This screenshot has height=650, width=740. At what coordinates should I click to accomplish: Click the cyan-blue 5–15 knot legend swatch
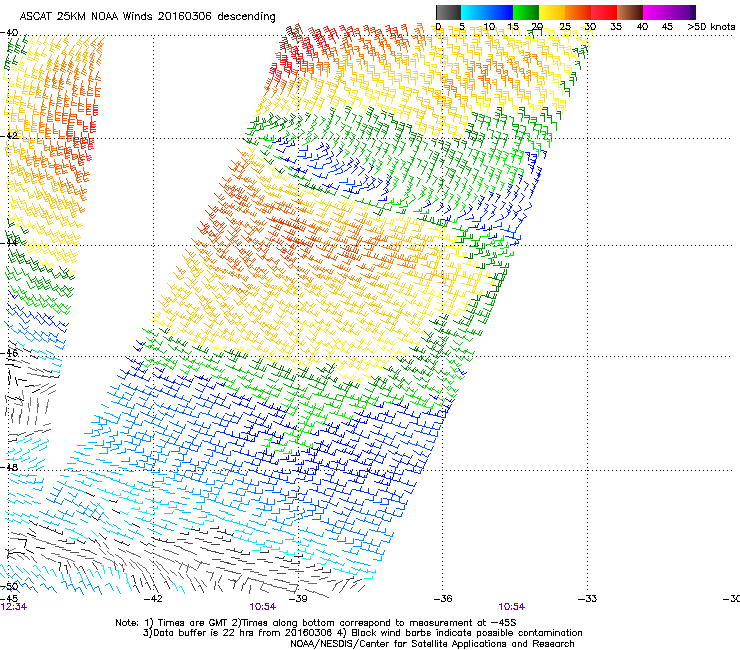tap(487, 12)
